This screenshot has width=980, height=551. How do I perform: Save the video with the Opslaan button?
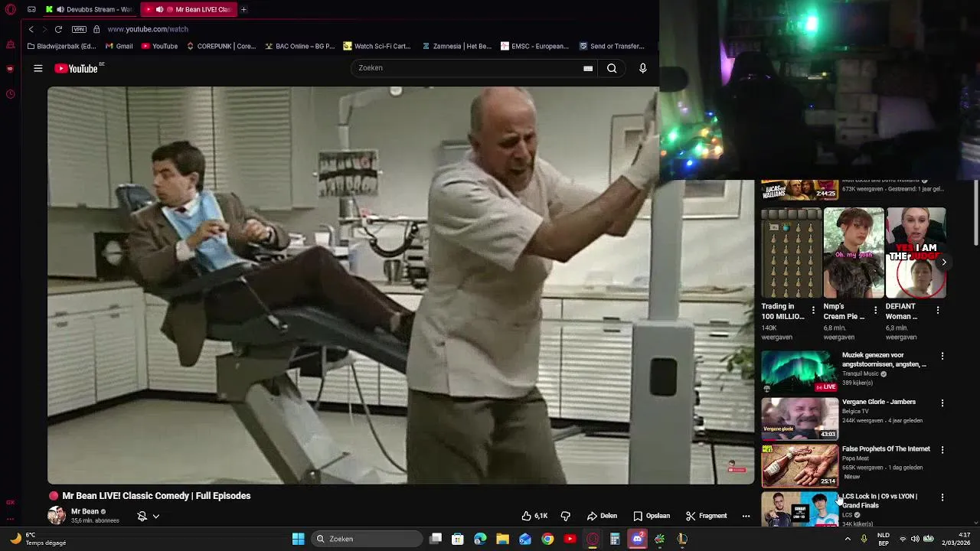tap(652, 516)
